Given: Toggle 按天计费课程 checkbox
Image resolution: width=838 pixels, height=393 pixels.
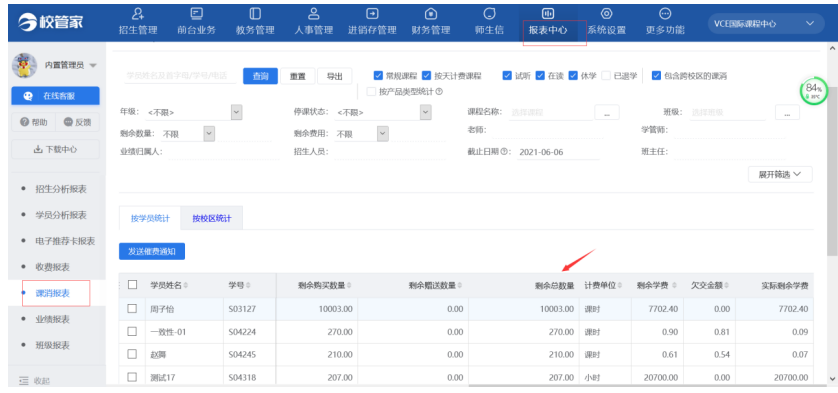Looking at the screenshot, I should click(x=426, y=75).
